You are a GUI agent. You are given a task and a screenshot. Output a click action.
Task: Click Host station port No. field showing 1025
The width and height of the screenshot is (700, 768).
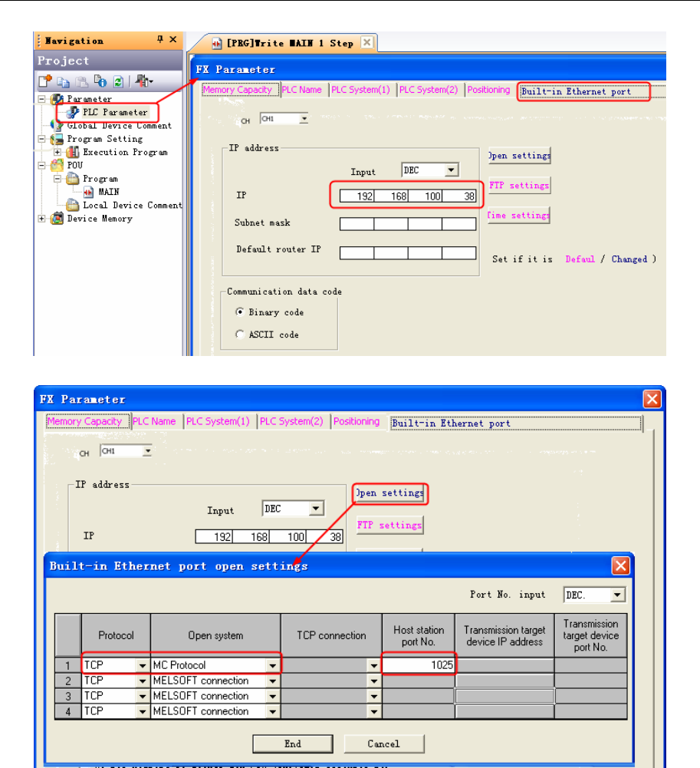coord(419,664)
